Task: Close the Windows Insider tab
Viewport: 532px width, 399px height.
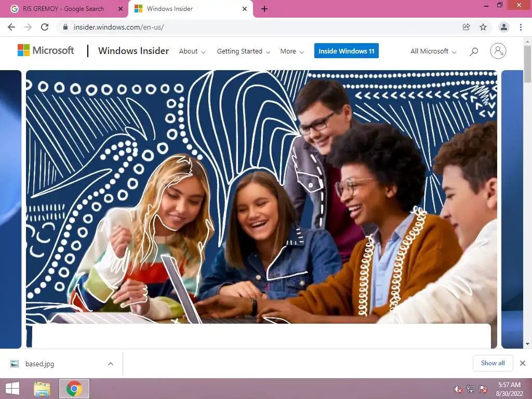Action: [x=245, y=9]
